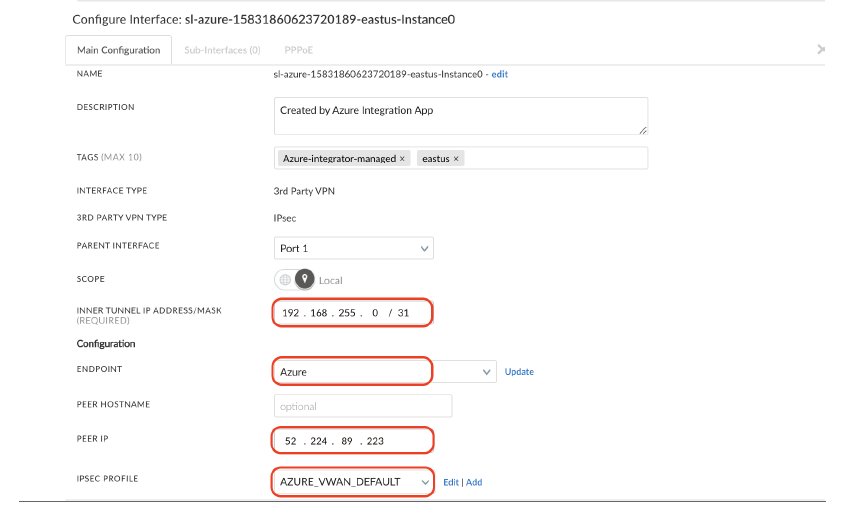Remove the eastus tag

tap(456, 159)
